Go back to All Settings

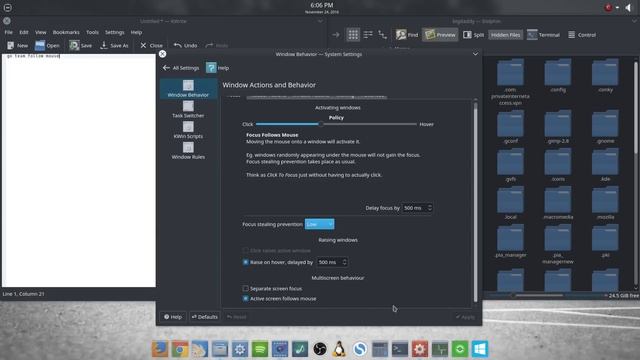[181, 68]
